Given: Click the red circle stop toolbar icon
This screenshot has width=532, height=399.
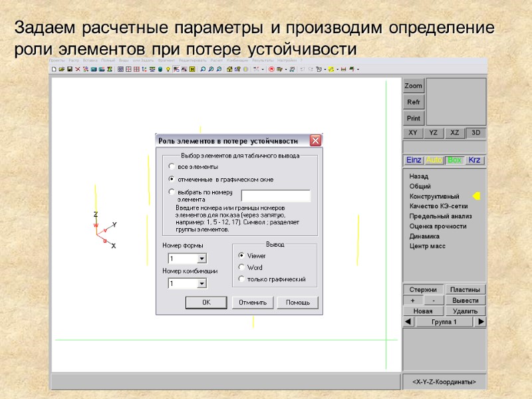Looking at the screenshot, I should click(x=271, y=69).
